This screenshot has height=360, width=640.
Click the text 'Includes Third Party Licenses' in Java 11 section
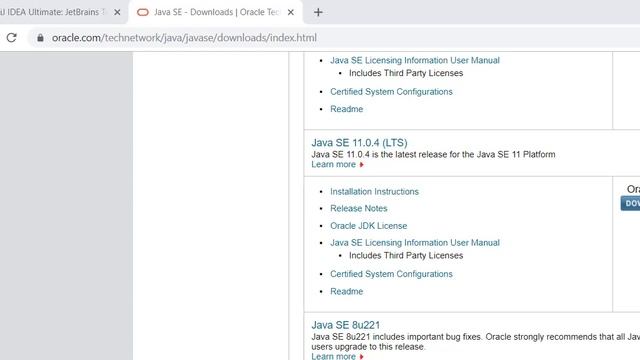point(406,256)
